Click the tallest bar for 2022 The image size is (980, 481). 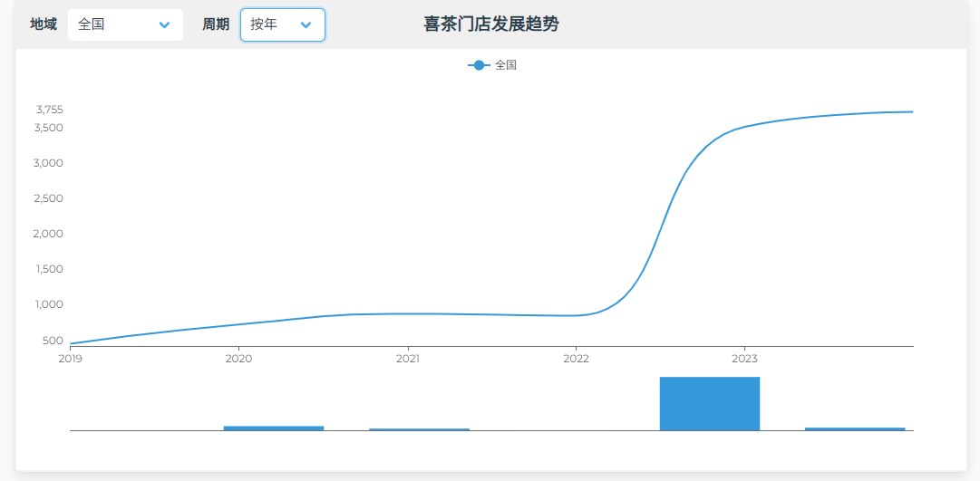point(710,403)
